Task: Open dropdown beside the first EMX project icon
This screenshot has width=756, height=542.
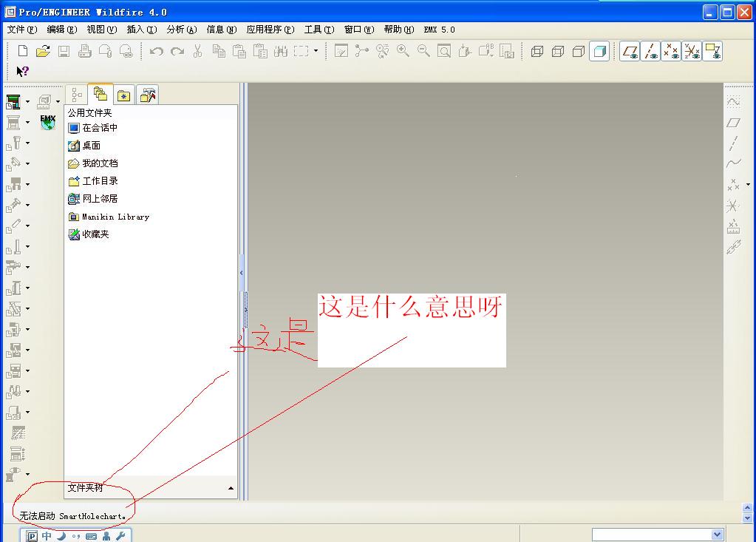Action: click(x=27, y=102)
